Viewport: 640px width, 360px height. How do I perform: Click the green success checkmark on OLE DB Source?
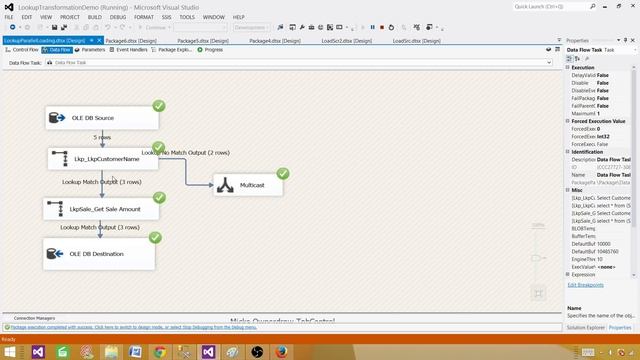[159, 106]
